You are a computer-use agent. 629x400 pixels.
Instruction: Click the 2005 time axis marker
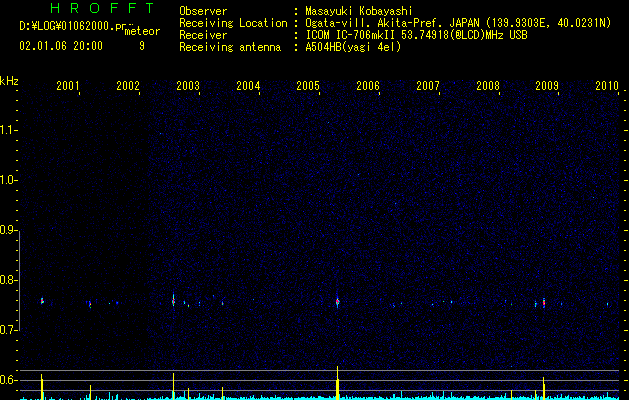[308, 85]
